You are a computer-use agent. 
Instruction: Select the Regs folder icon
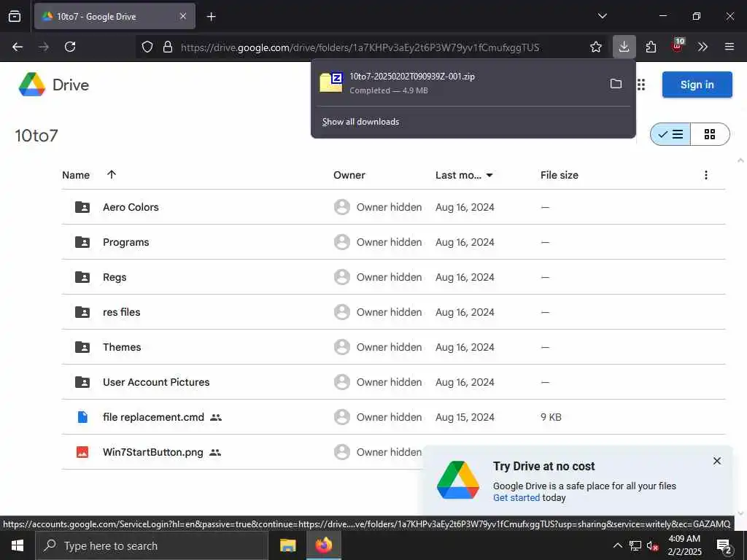tap(82, 277)
